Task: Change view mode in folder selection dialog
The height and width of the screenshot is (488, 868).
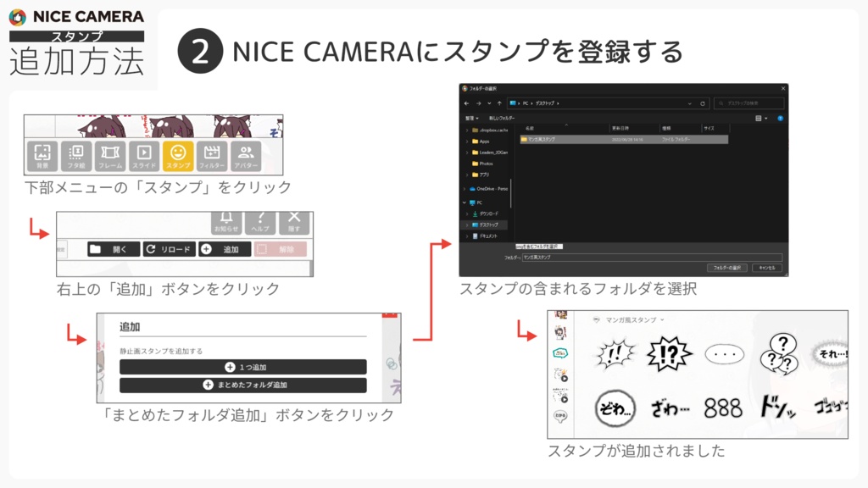Action: coord(759,117)
